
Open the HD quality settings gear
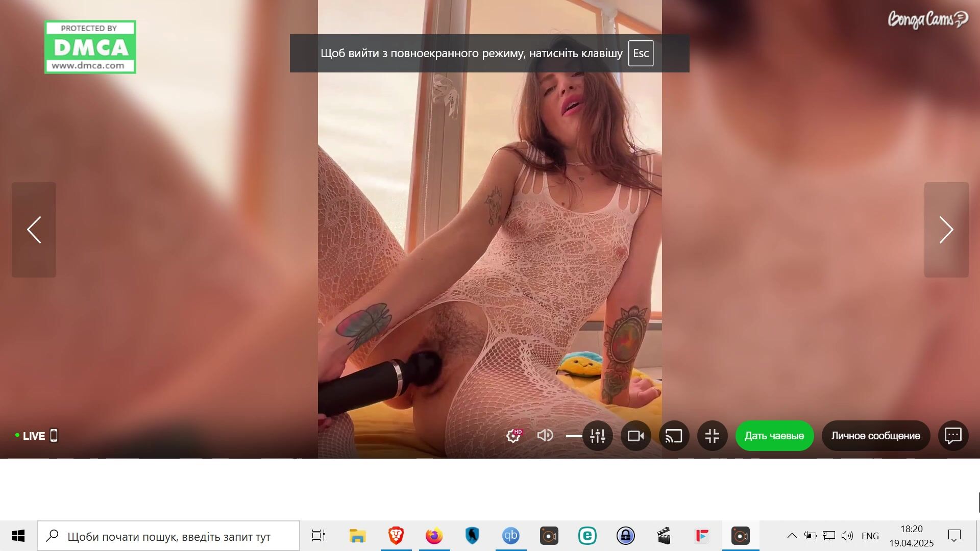point(513,436)
